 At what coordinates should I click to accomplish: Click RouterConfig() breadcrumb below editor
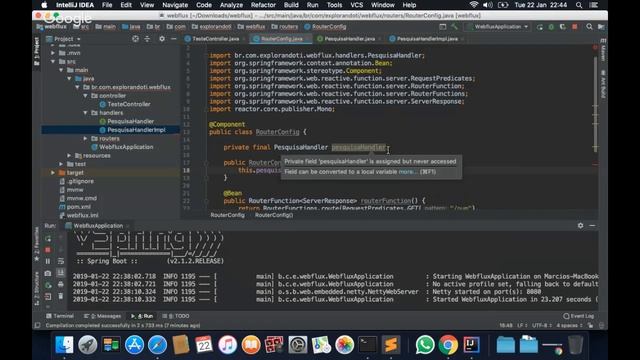coord(274,215)
